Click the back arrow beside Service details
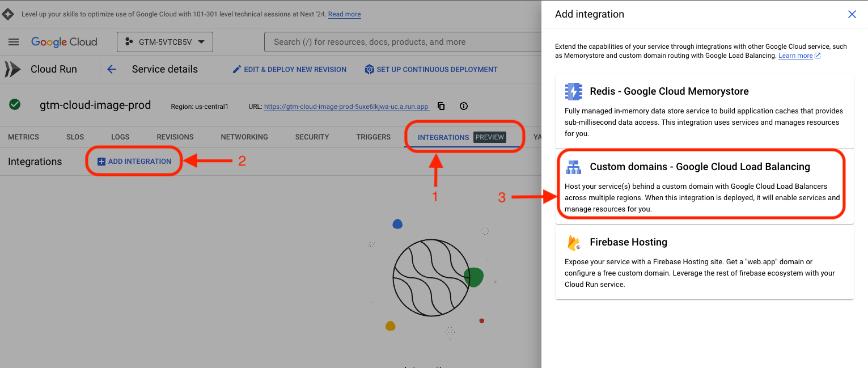The width and height of the screenshot is (868, 368). click(112, 69)
